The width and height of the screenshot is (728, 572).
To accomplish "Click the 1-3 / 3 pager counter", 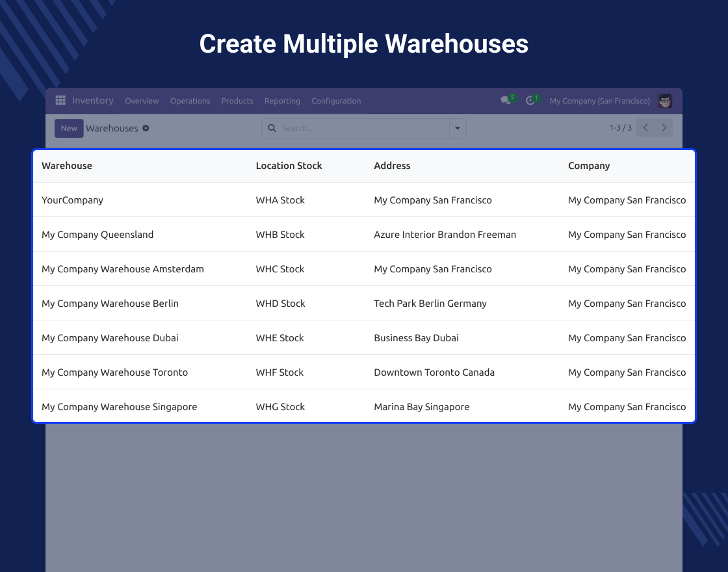I will pos(620,127).
